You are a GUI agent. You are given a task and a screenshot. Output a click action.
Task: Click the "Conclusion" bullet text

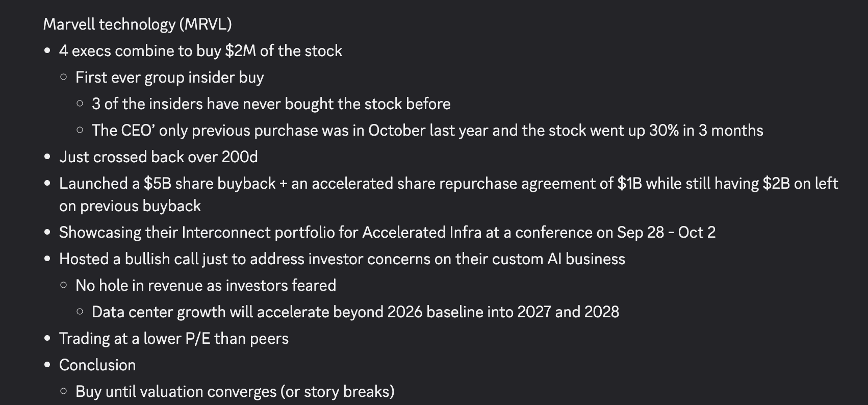coord(97,365)
